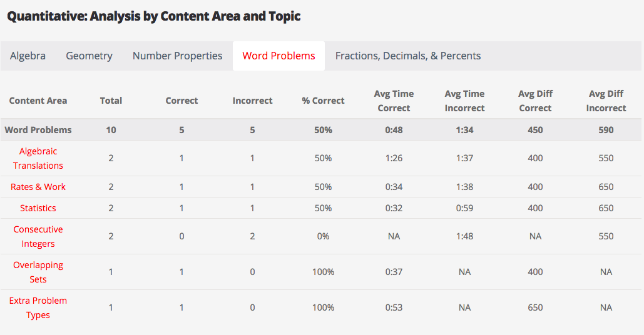644x335 pixels.
Task: Click the Extra Problem Types link
Action: tap(38, 307)
